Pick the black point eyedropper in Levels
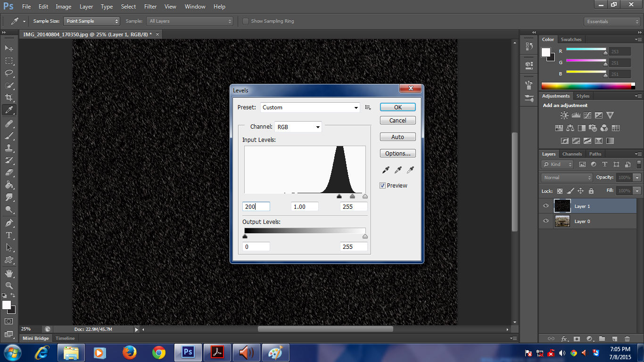Screen dimensions: 644x362 (x=386, y=170)
